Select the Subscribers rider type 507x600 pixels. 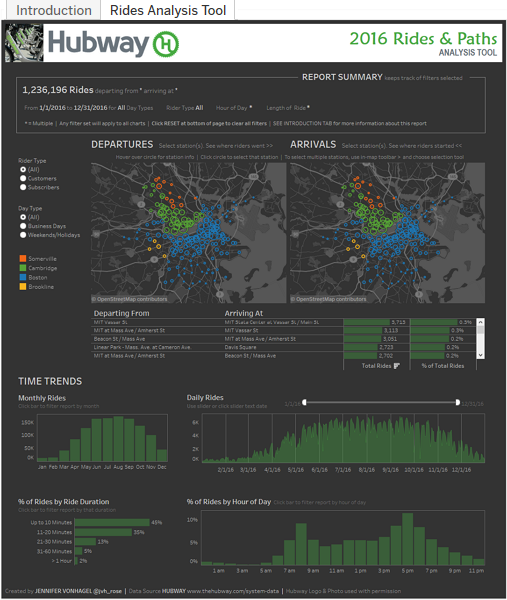tap(23, 187)
